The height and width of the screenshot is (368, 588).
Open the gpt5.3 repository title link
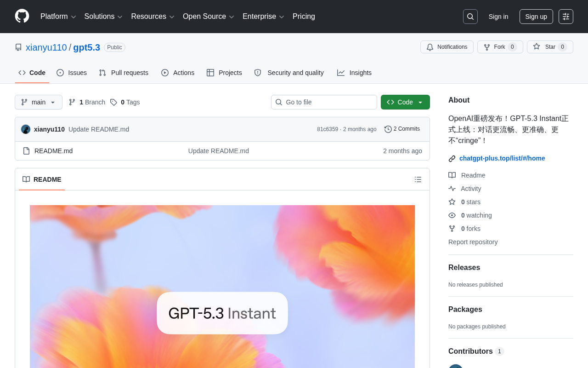[x=87, y=47]
